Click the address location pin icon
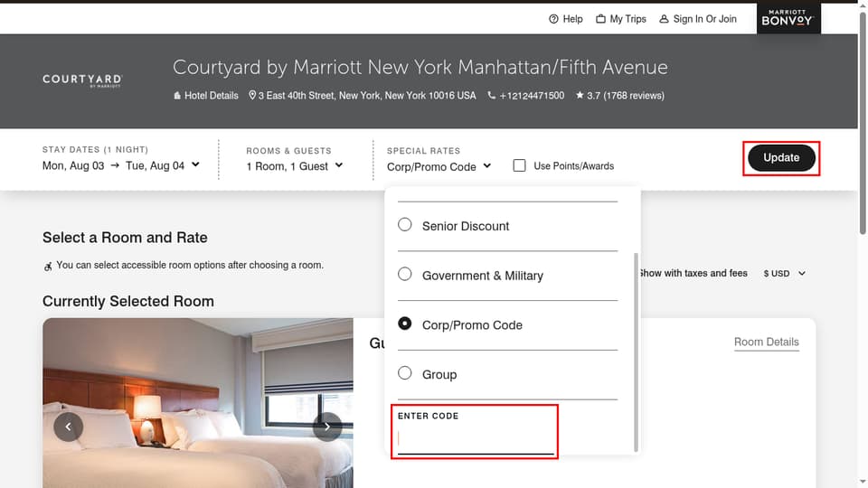 coord(252,95)
